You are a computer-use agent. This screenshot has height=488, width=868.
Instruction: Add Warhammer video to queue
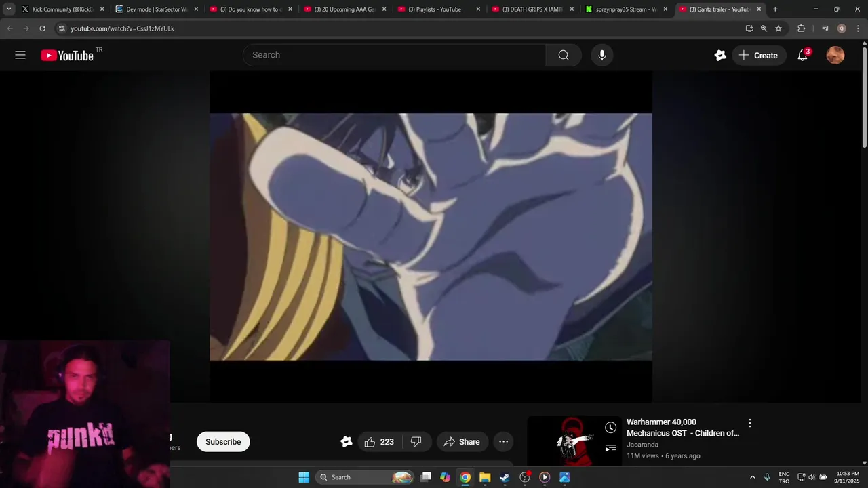[x=611, y=448]
